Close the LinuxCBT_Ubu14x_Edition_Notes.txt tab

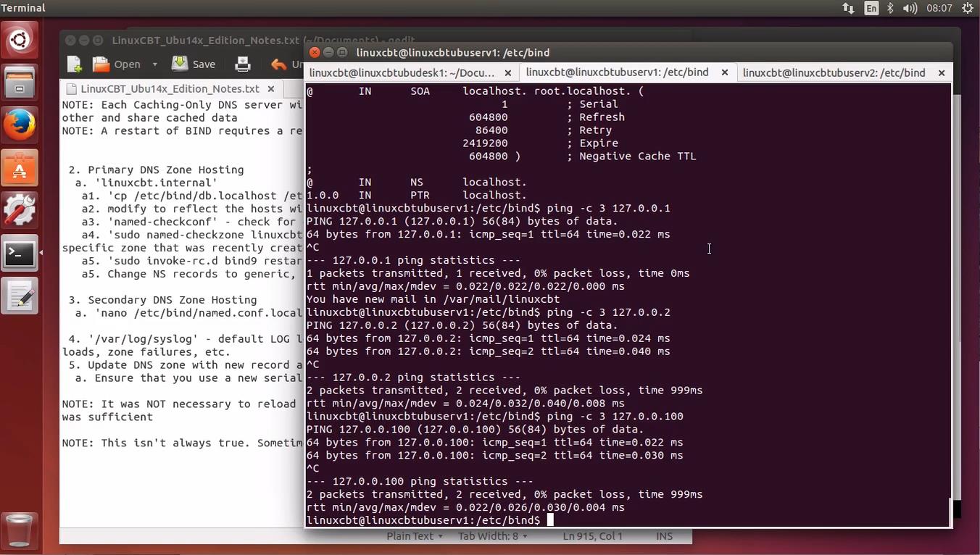271,88
